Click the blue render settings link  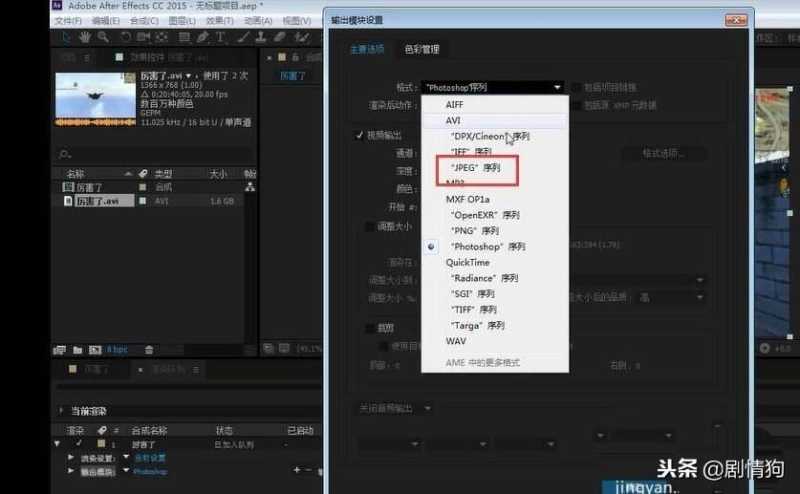(x=150, y=458)
